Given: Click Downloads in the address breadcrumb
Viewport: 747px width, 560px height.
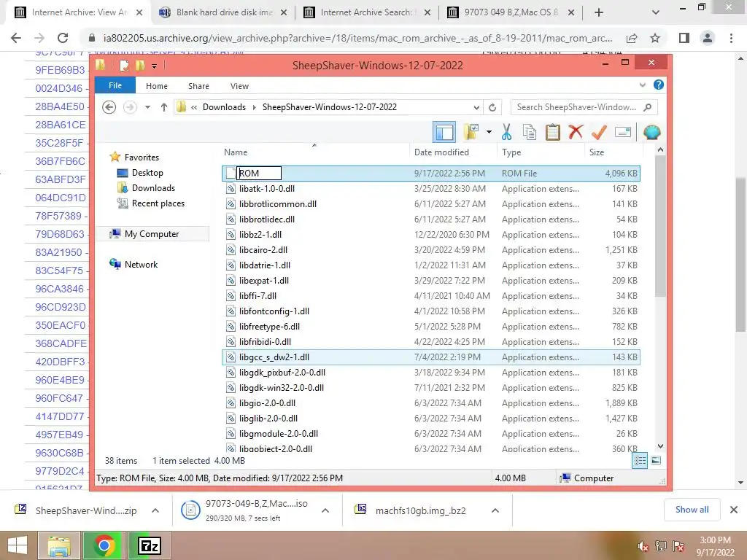Looking at the screenshot, I should pyautogui.click(x=224, y=107).
